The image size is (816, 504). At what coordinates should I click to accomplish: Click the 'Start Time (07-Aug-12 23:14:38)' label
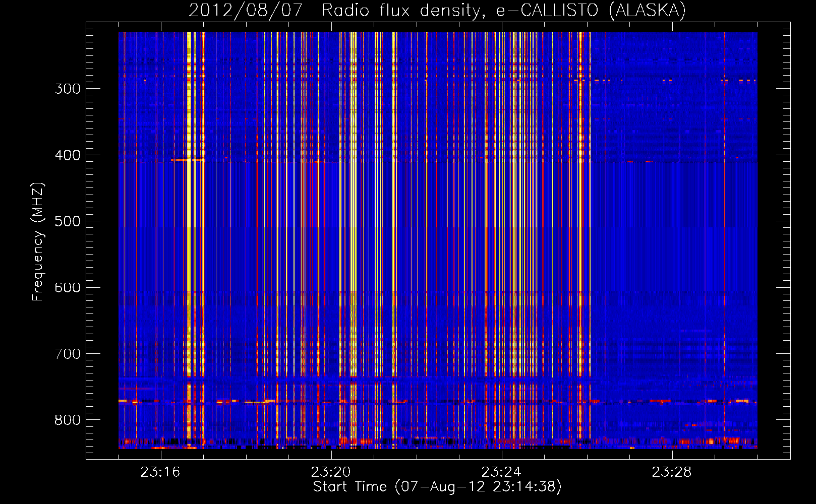(437, 487)
